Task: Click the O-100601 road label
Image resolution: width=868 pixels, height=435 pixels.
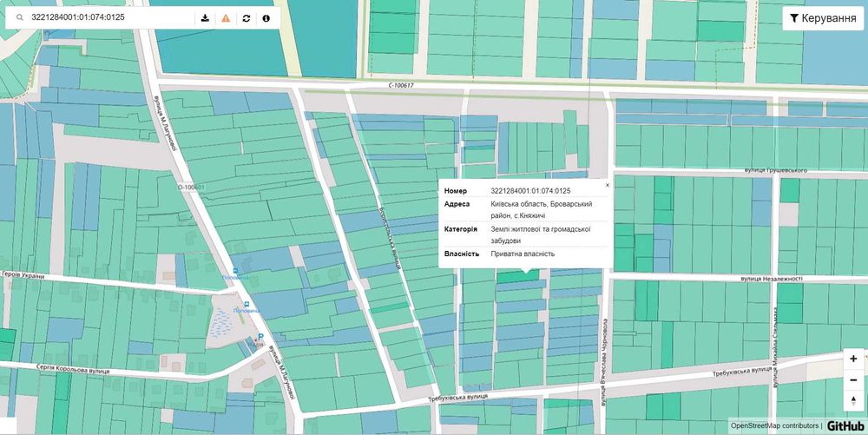Action: coord(191,188)
